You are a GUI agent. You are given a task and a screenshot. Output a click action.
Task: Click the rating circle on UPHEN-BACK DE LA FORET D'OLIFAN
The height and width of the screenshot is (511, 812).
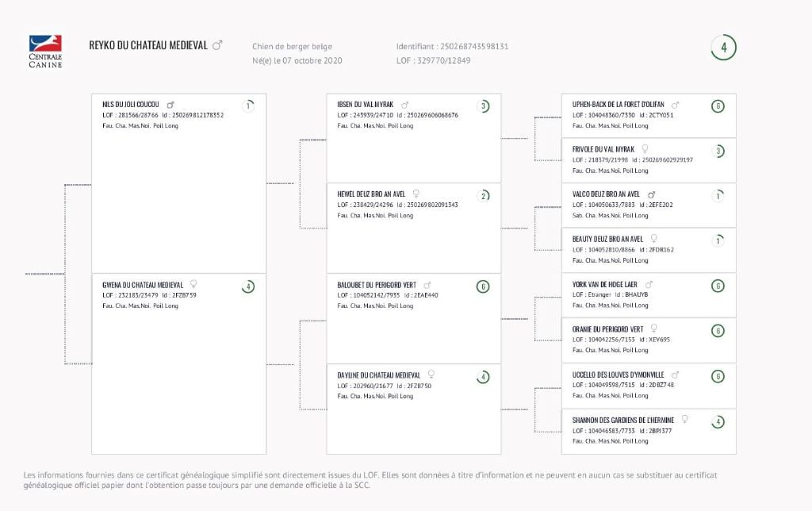(x=718, y=106)
